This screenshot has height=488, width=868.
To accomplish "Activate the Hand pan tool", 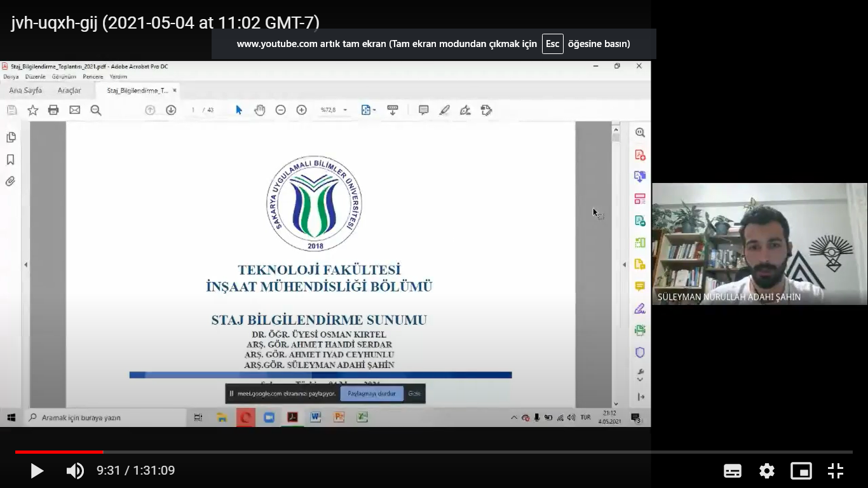I will [259, 110].
